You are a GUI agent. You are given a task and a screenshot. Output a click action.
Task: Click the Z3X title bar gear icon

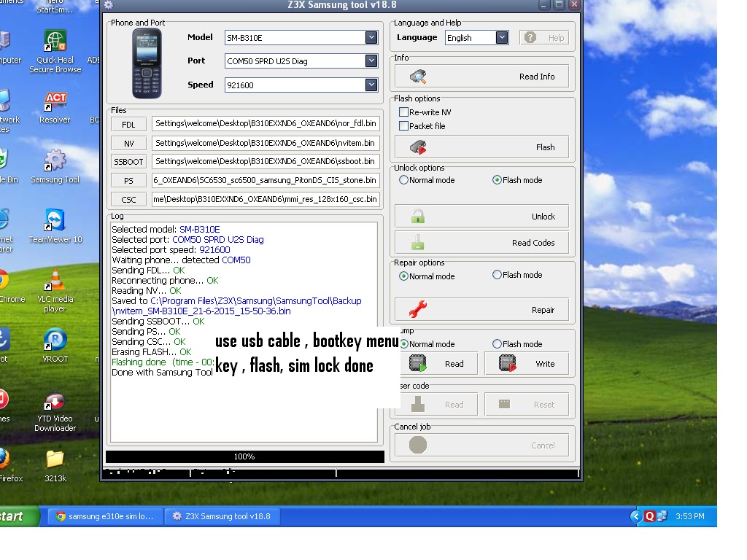[109, 5]
